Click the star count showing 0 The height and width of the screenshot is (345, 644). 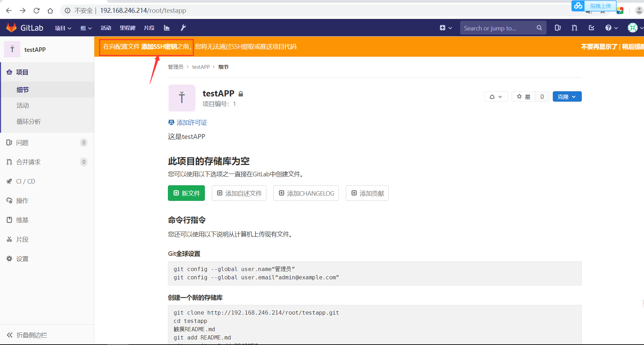[542, 96]
